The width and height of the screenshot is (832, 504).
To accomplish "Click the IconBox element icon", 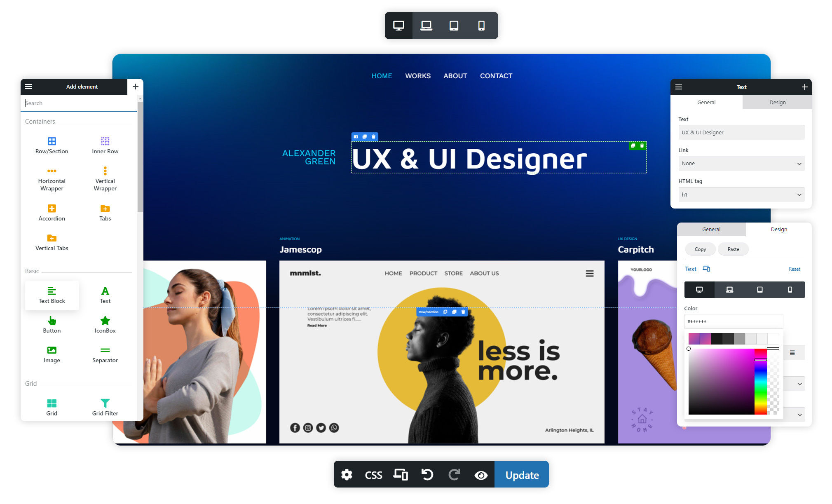I will pos(104,320).
